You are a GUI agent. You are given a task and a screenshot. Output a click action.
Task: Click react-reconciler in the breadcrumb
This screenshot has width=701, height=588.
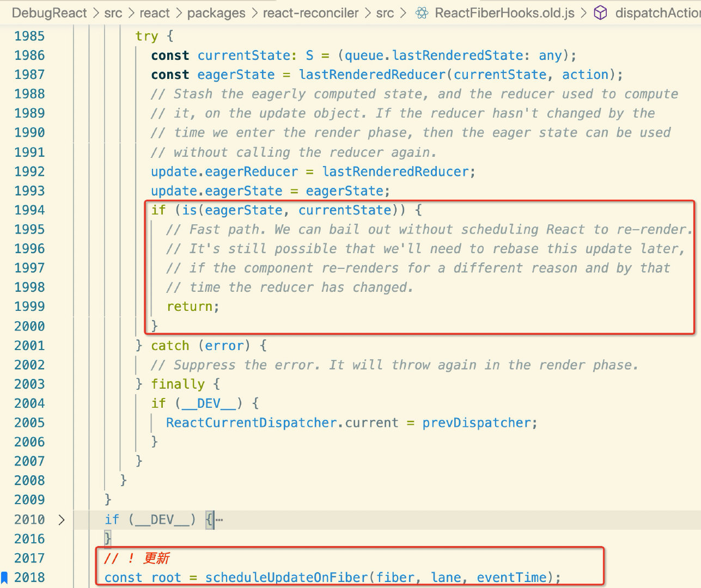[x=310, y=13]
